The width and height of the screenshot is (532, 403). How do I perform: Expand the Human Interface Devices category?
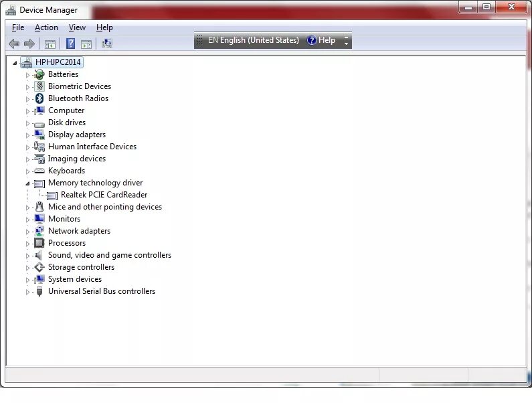click(28, 147)
